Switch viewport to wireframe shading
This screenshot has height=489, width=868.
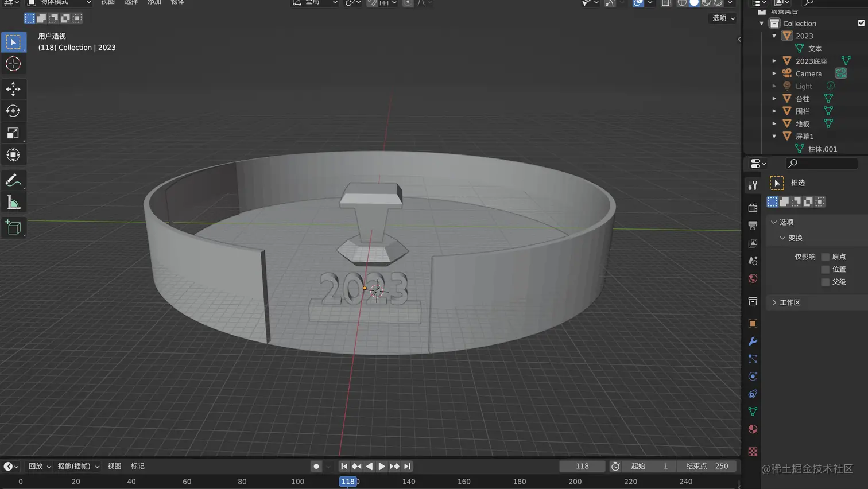click(682, 3)
